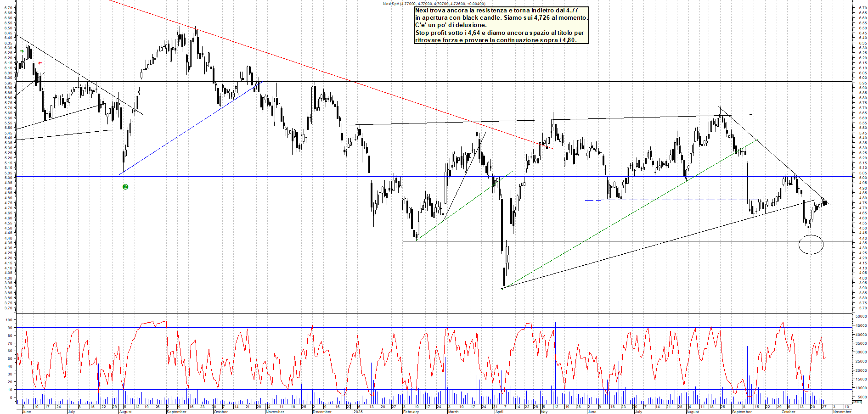Click the September label on upper time axis
Image resolution: width=868 pixels, height=414 pixels.
pos(176,412)
